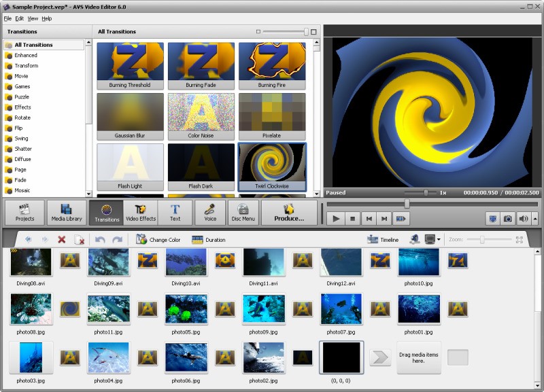Screen dimensions: 544x392
Task: Open the Disc Menu tool
Action: click(x=242, y=212)
